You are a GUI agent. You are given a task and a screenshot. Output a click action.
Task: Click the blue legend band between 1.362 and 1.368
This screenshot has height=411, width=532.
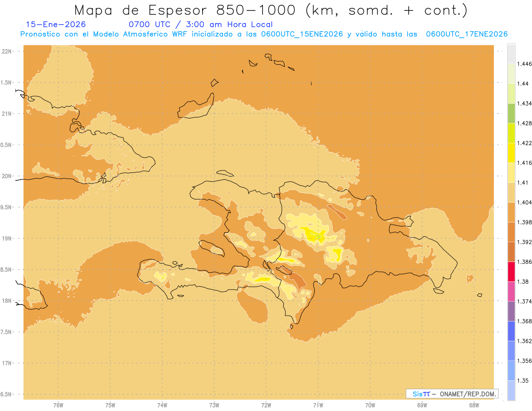click(x=511, y=331)
